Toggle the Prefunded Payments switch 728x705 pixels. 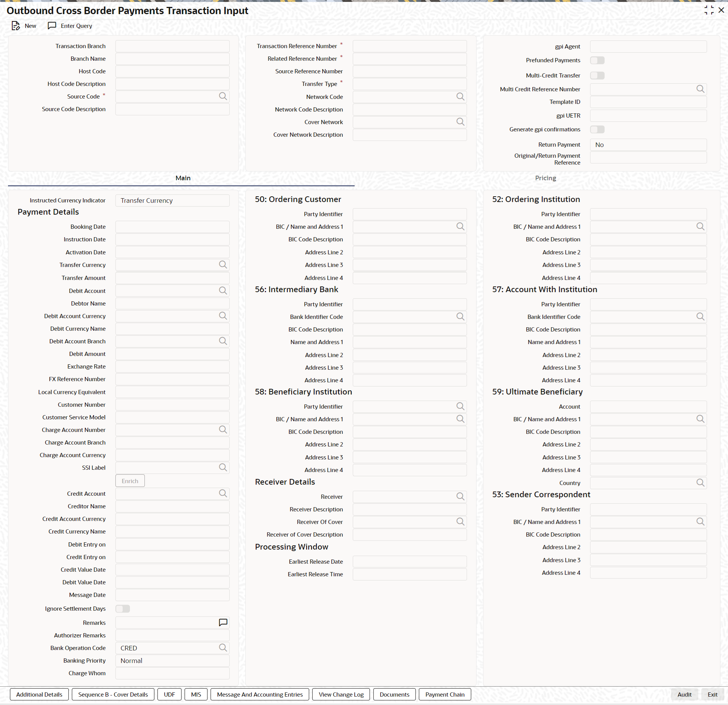pyautogui.click(x=597, y=60)
